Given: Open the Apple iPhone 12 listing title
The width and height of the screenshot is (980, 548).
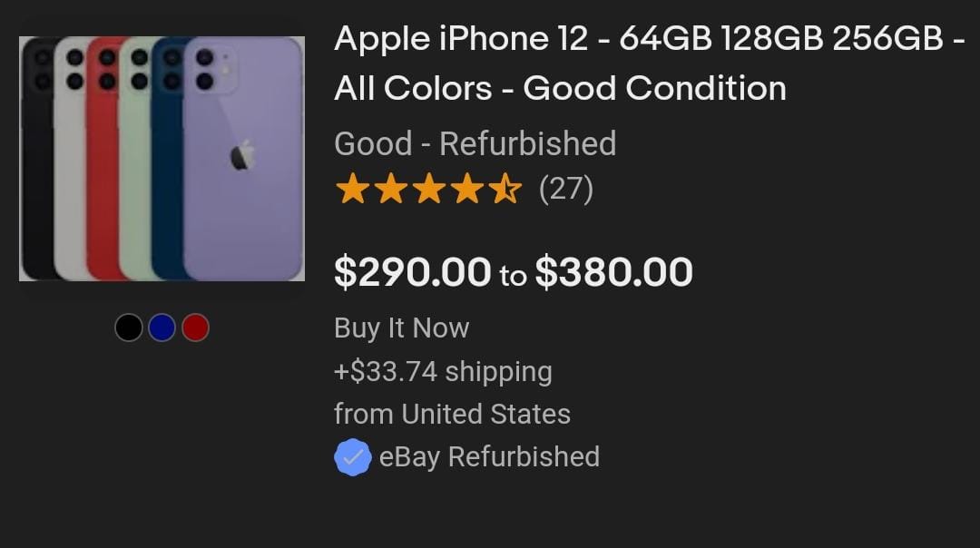Looking at the screenshot, I should pyautogui.click(x=648, y=64).
